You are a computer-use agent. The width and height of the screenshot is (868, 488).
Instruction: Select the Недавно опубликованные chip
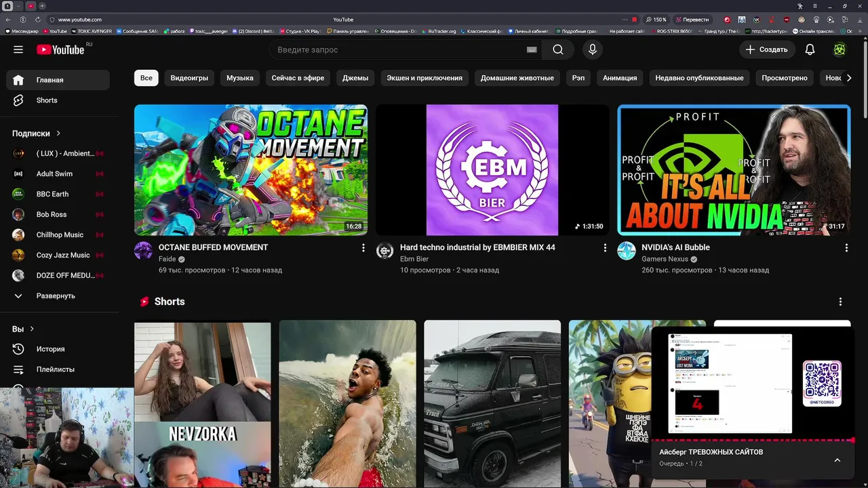699,78
